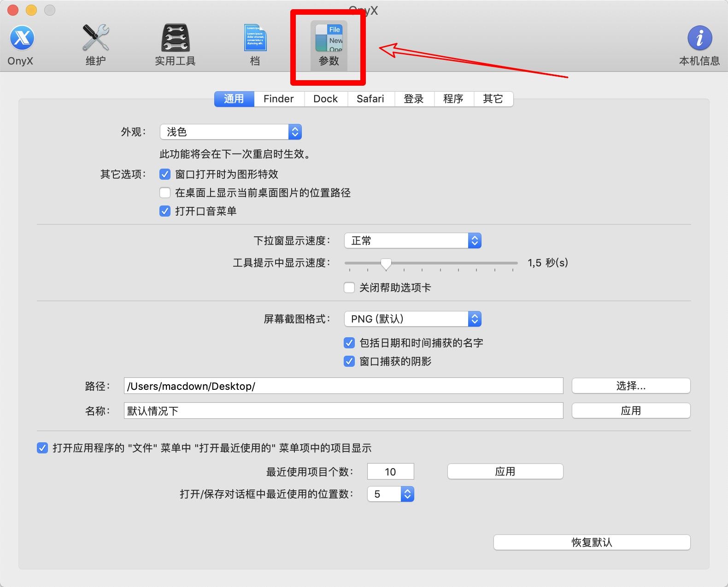Screen dimensions: 728x587
Task: Open the 实用工具 utilities icon
Action: 175,45
